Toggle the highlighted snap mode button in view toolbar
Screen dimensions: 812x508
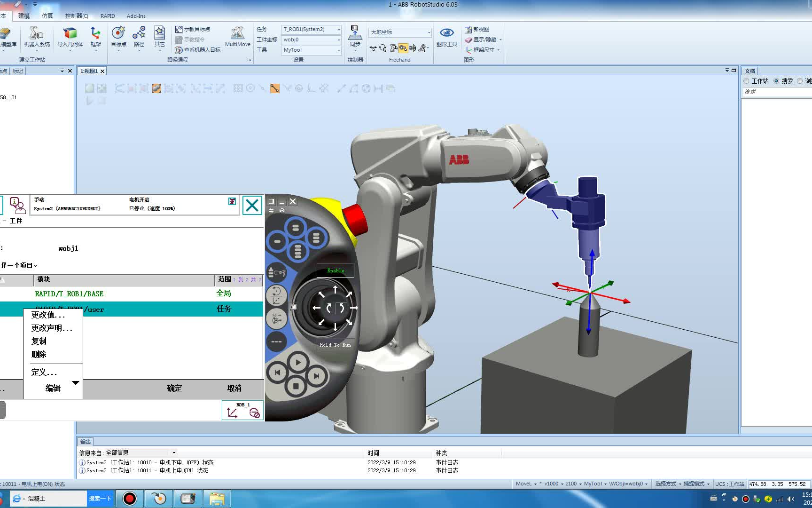pyautogui.click(x=275, y=88)
